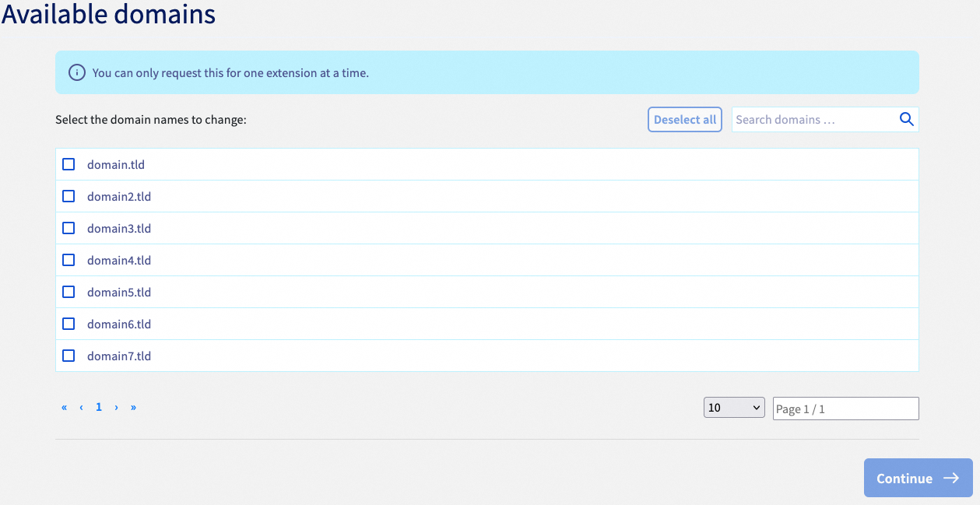Open the items-per-page dropdown showing 10
This screenshot has height=505, width=980.
[x=732, y=407]
